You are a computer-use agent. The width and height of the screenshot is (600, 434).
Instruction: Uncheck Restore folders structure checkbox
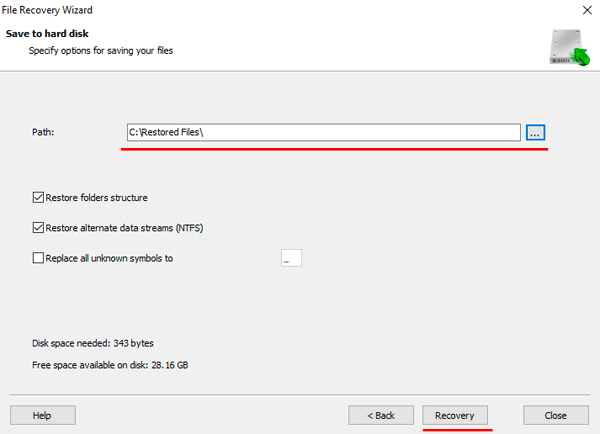coord(38,197)
